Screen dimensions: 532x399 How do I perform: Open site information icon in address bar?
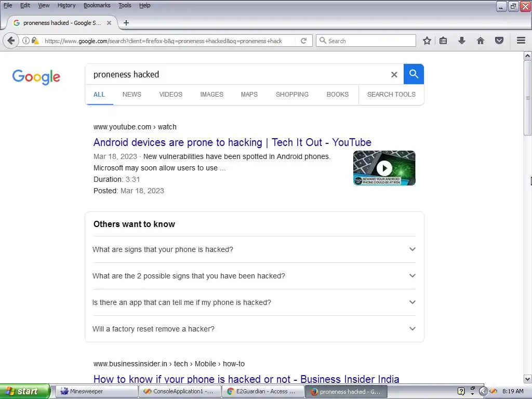pyautogui.click(x=26, y=41)
